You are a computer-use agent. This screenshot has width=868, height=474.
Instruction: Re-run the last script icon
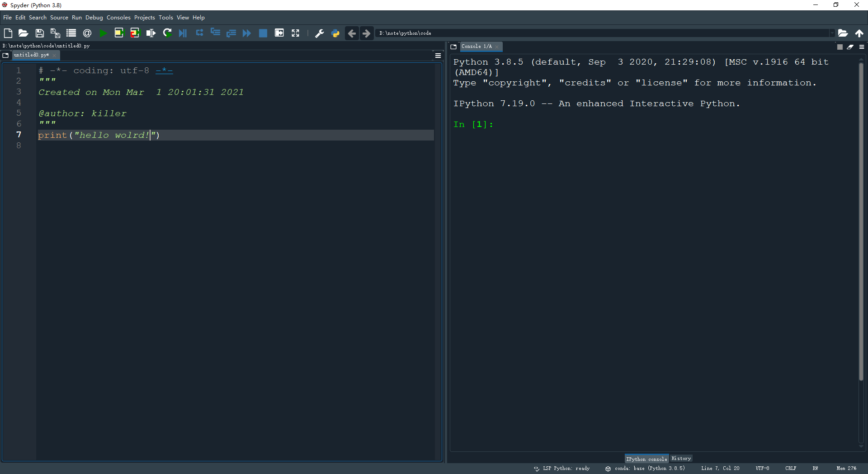click(167, 33)
